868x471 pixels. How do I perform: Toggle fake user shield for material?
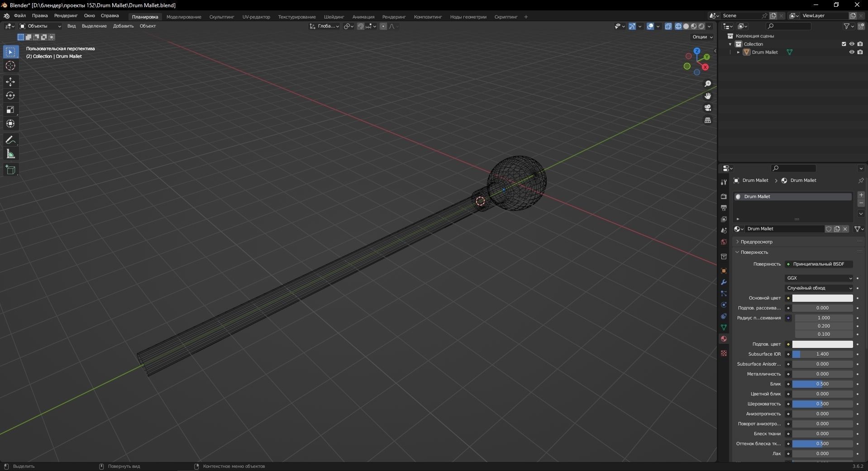pyautogui.click(x=829, y=229)
